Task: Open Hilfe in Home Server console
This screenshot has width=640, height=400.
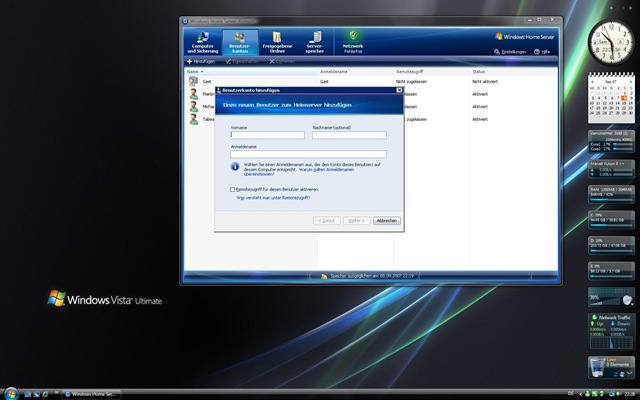Action: 542,52
